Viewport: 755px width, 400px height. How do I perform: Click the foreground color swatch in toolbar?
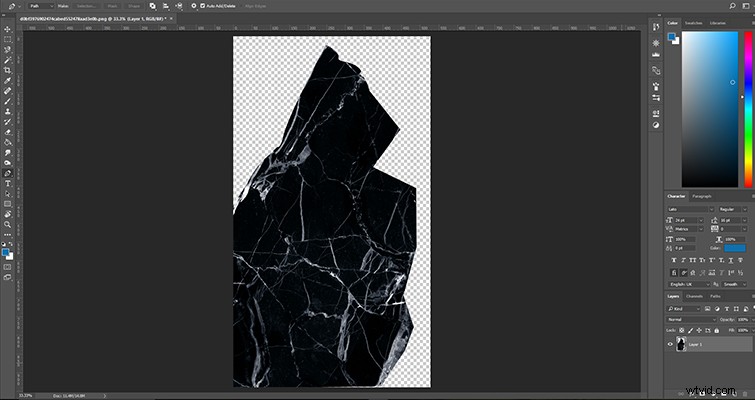pyautogui.click(x=5, y=252)
